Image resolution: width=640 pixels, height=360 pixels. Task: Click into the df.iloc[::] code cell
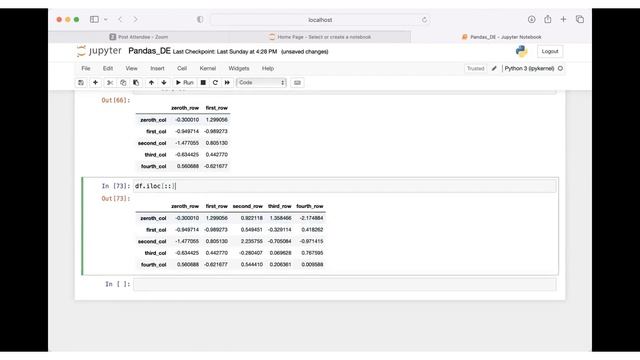click(344, 186)
